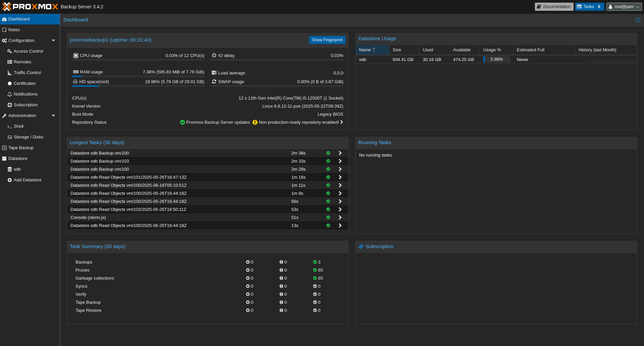Image resolution: width=644 pixels, height=346 pixels.
Task: Click the Syncs error count icon
Action: (248, 286)
